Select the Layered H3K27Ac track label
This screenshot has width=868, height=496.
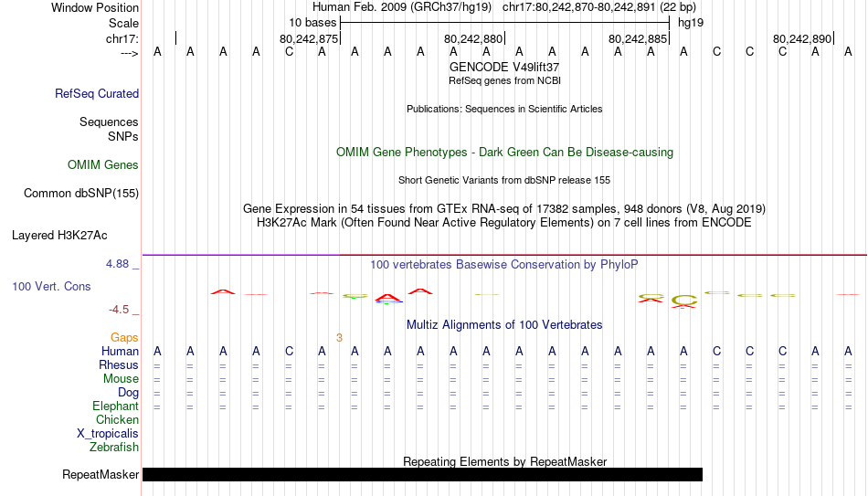click(x=59, y=236)
